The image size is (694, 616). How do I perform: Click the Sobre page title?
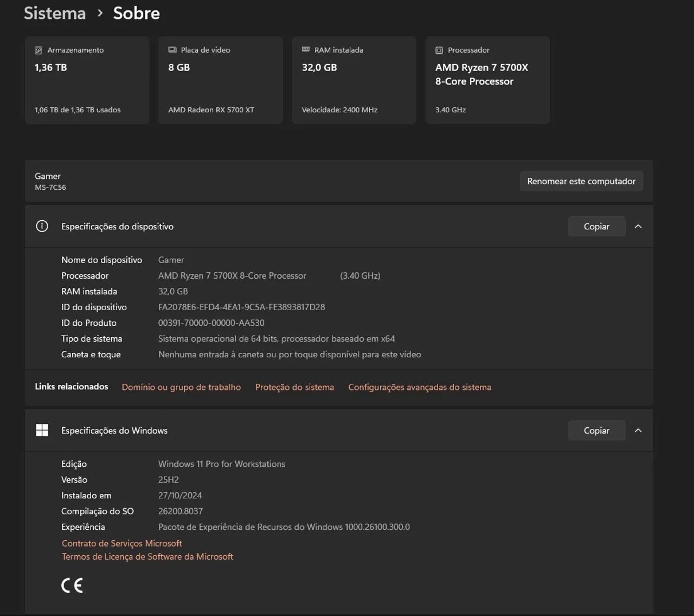click(137, 13)
